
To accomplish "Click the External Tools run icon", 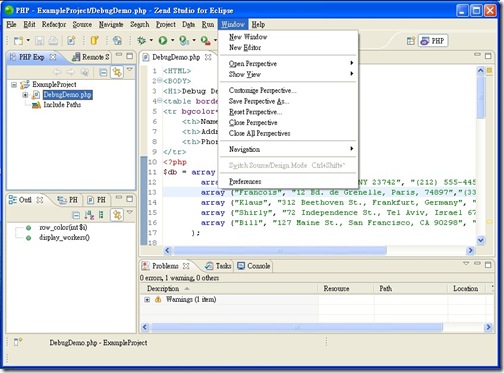I will point(206,41).
